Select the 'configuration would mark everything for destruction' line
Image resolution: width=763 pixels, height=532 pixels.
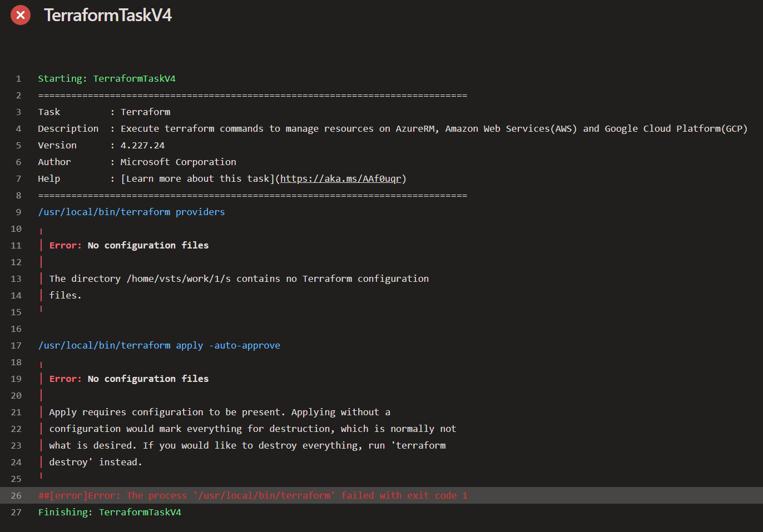point(252,429)
